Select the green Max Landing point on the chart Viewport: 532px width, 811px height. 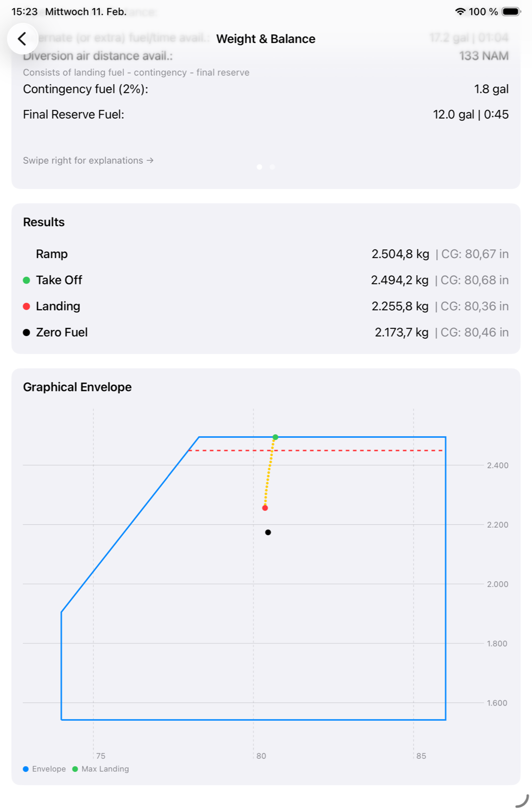tap(276, 436)
